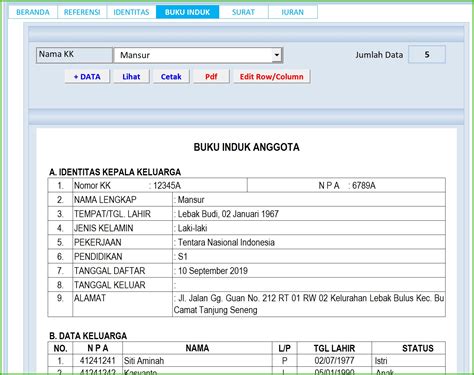Screen dimensions: 474x375
Task: Select the BUKU INDUK tab
Action: pyautogui.click(x=187, y=12)
